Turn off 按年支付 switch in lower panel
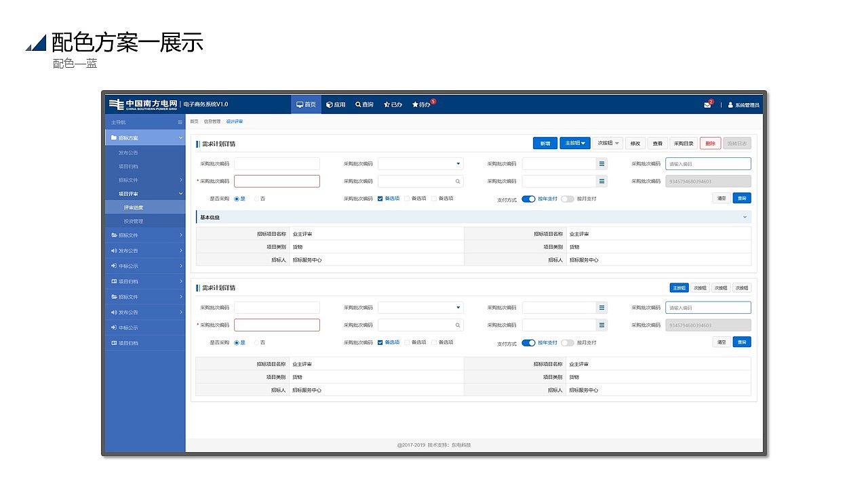Image resolution: width=868 pixels, height=488 pixels. pos(529,343)
